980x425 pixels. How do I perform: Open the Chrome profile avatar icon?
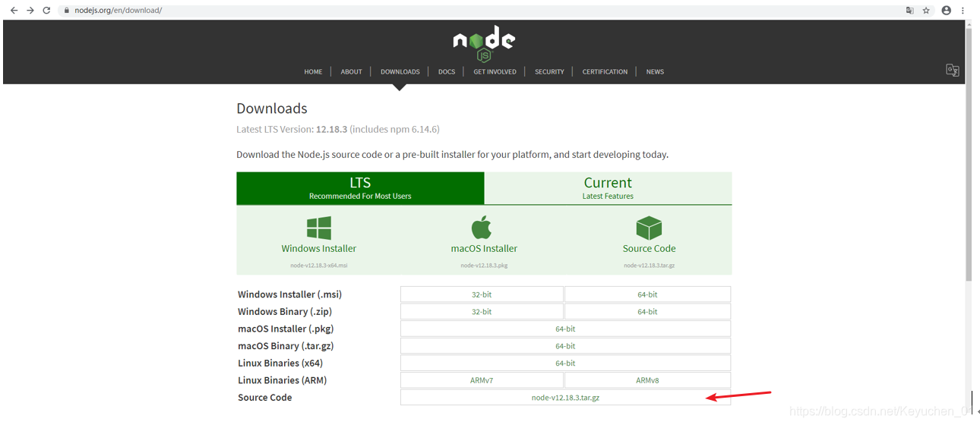[947, 11]
